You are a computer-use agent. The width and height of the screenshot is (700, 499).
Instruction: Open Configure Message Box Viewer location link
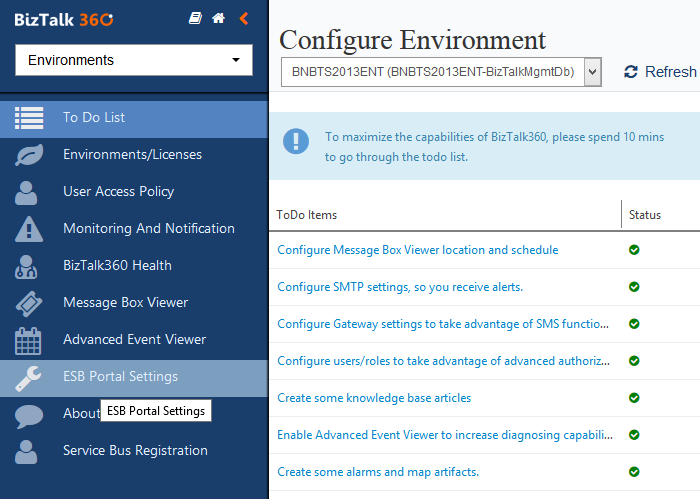417,250
